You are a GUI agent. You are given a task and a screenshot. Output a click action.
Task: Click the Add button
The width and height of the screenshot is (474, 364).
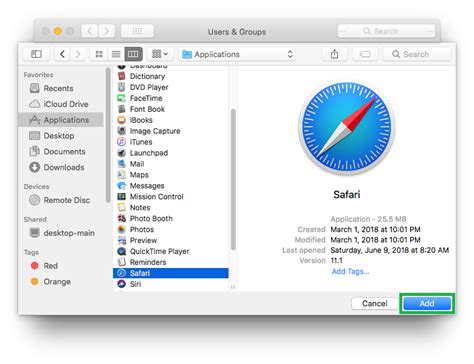click(x=427, y=303)
